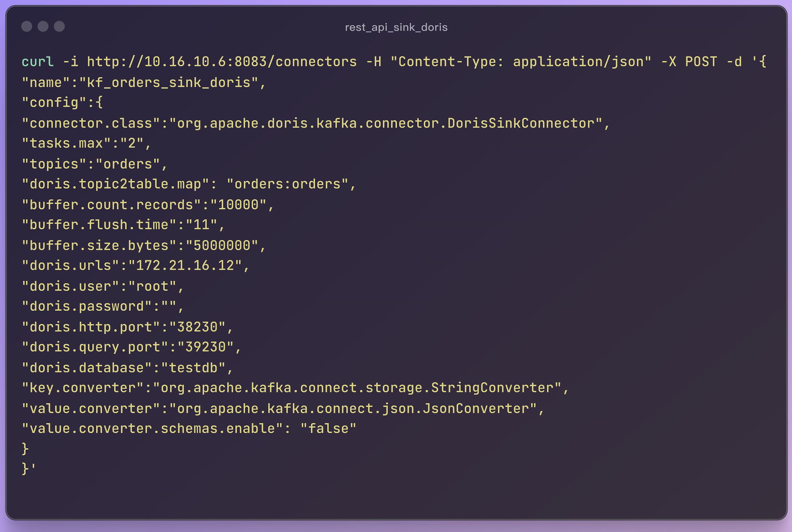The image size is (792, 532).
Task: Click the third gray window dot
Action: (x=59, y=27)
